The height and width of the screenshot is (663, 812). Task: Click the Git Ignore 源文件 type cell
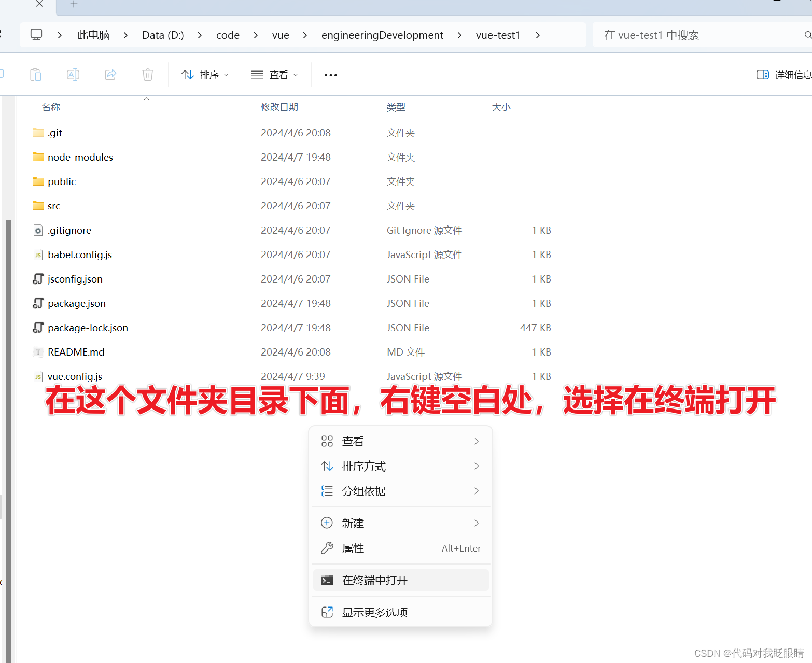(x=424, y=230)
